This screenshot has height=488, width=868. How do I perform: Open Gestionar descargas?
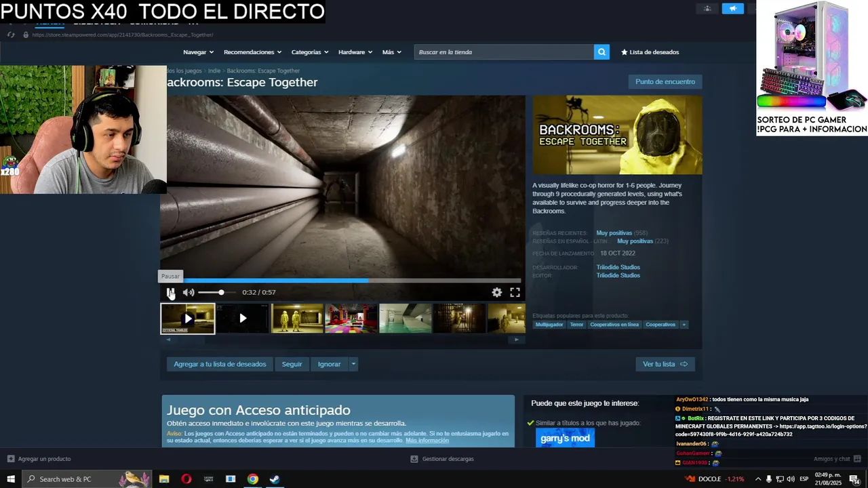[442, 459]
